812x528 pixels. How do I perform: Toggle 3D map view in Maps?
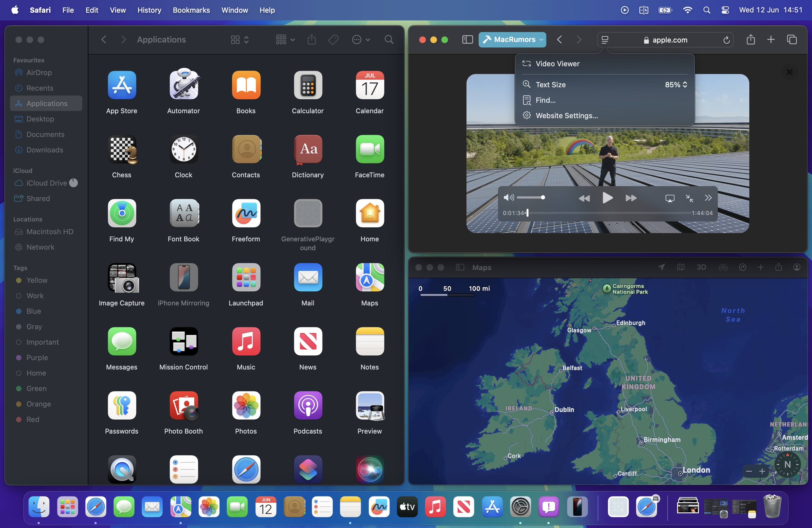pos(700,267)
